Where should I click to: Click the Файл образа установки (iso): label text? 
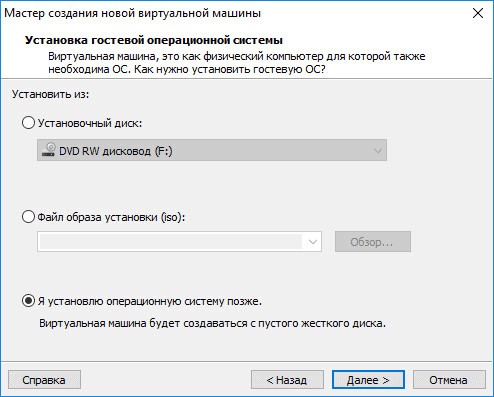point(111,217)
